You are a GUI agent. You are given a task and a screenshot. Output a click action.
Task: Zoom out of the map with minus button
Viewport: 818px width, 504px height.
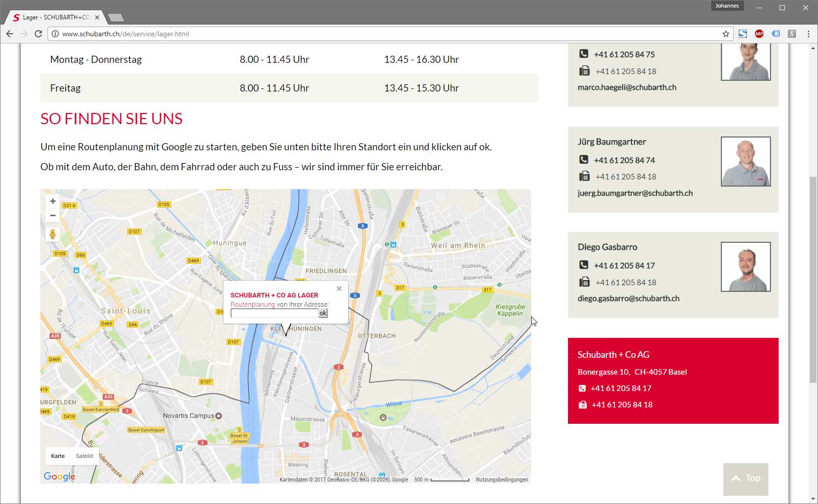[53, 216]
